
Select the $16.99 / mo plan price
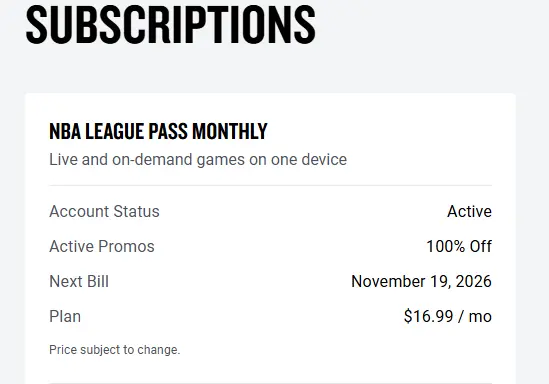click(448, 316)
